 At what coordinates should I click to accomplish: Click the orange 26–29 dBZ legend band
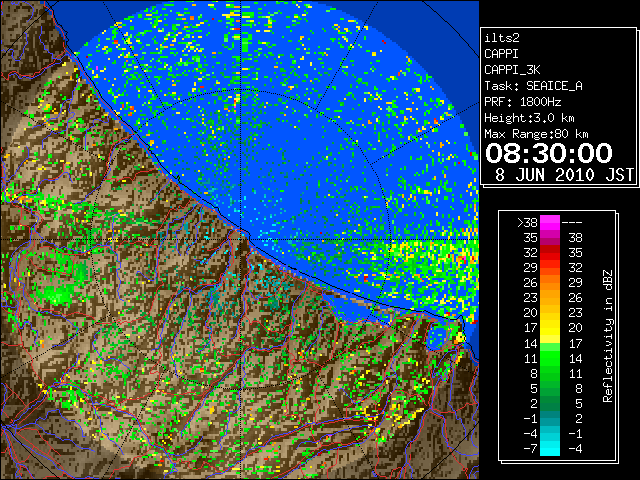pos(550,283)
